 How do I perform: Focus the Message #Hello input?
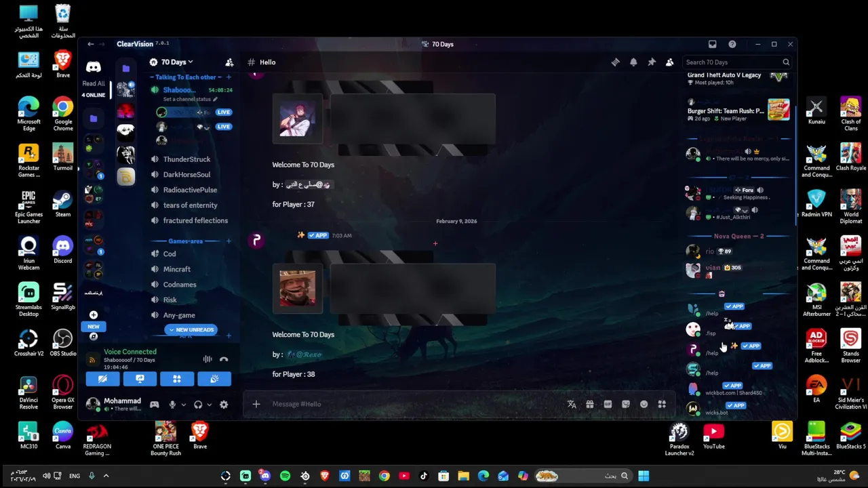[x=414, y=404]
